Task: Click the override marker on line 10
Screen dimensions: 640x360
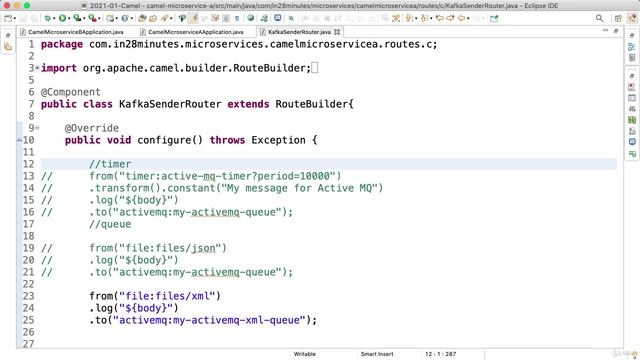Action: [19, 140]
